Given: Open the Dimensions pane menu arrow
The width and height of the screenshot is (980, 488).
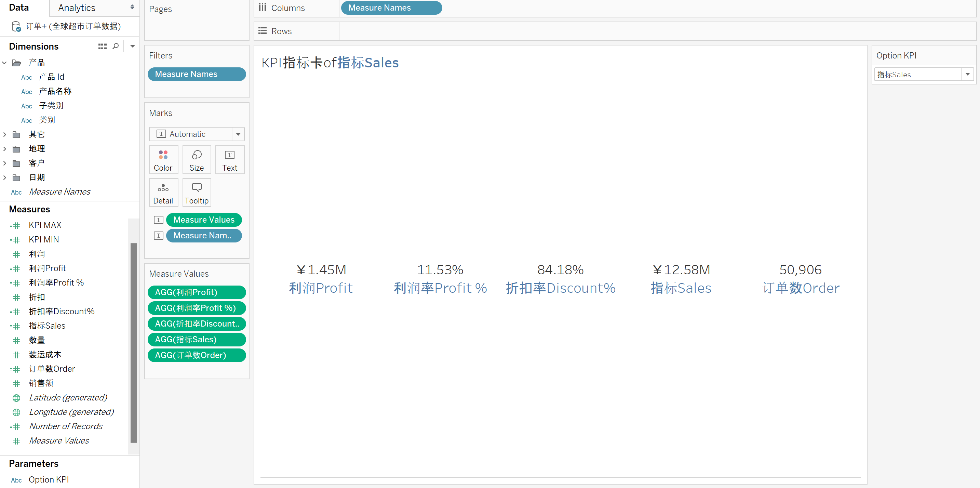Looking at the screenshot, I should 132,46.
